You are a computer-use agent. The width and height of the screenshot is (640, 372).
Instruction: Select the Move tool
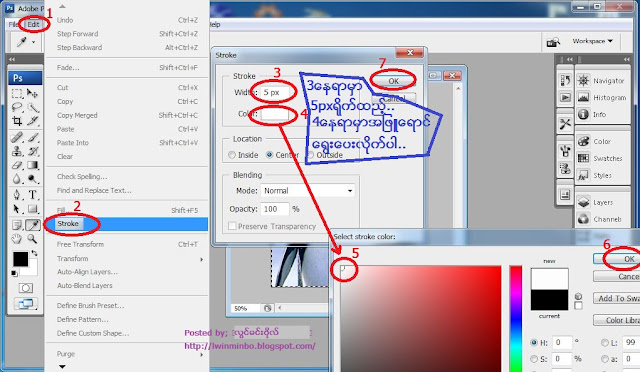click(x=32, y=94)
